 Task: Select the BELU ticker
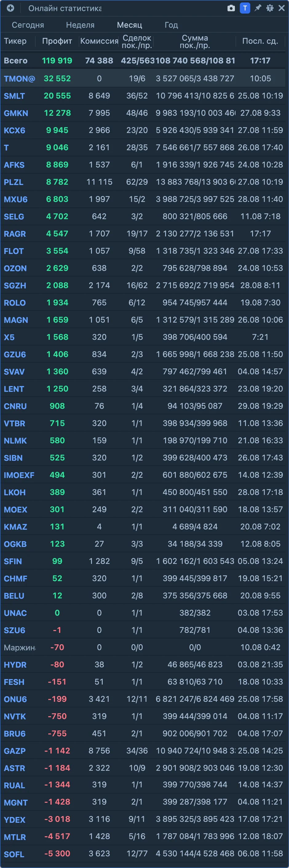(x=14, y=596)
